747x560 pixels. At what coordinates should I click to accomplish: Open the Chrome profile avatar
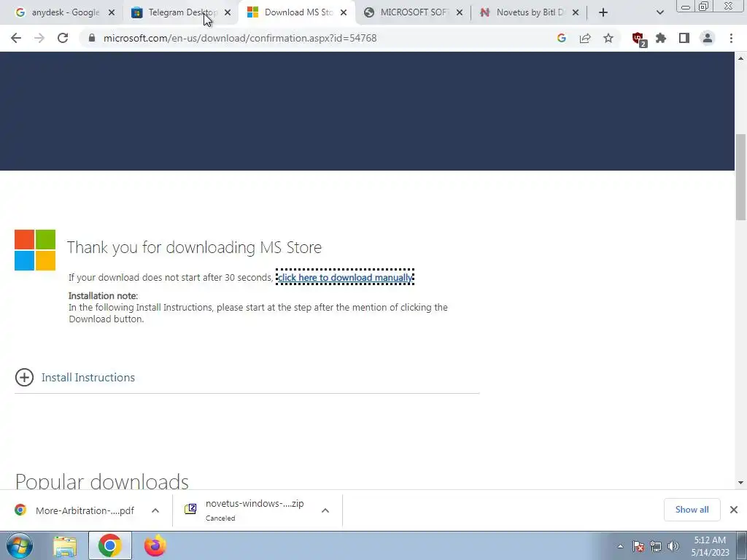708,38
